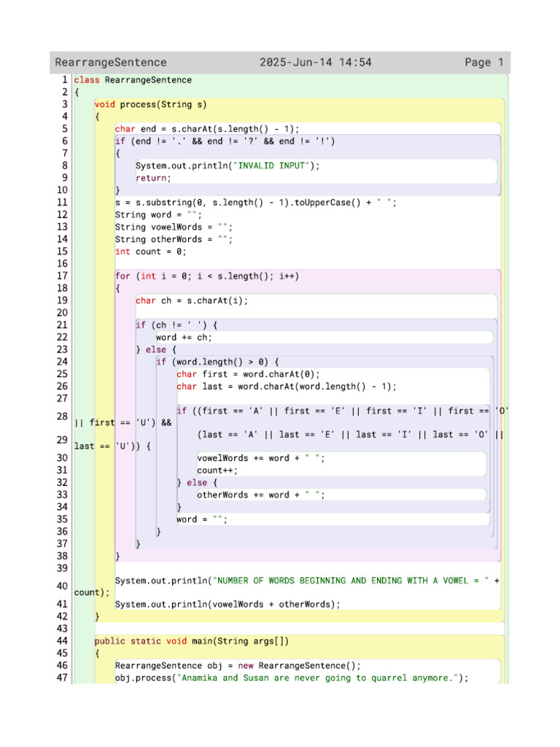
Task: Click the last-vowel condition on line 29
Action: coord(289,440)
